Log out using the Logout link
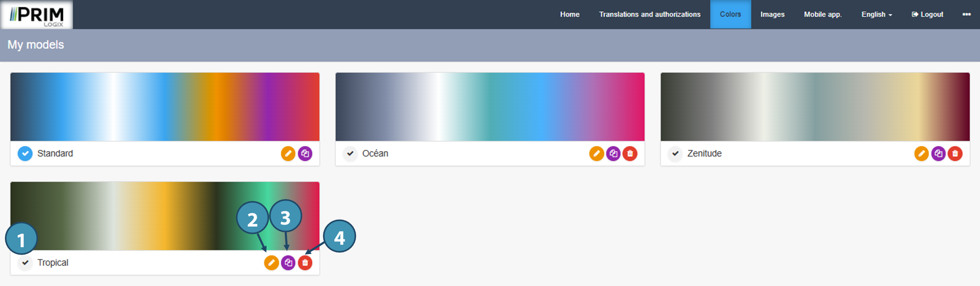This screenshot has width=980, height=286. tap(927, 14)
